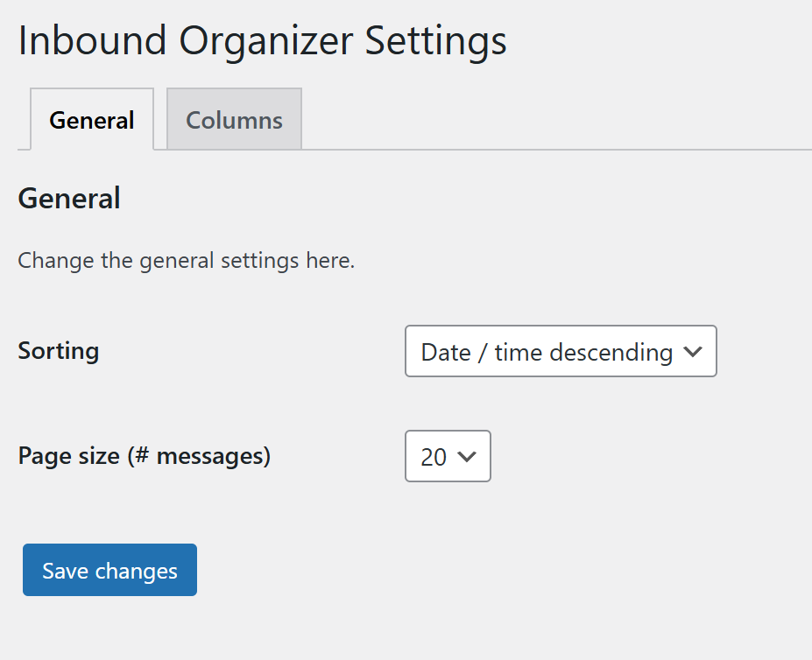Click the General section heading
Image resolution: width=812 pixels, height=660 pixels.
(x=69, y=198)
